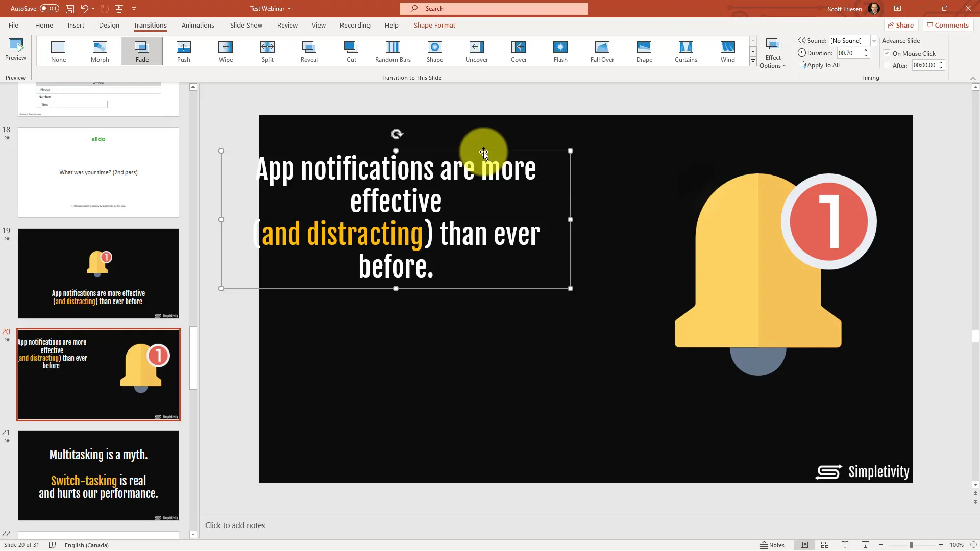Select the None transition
The image size is (980, 551).
(x=58, y=51)
